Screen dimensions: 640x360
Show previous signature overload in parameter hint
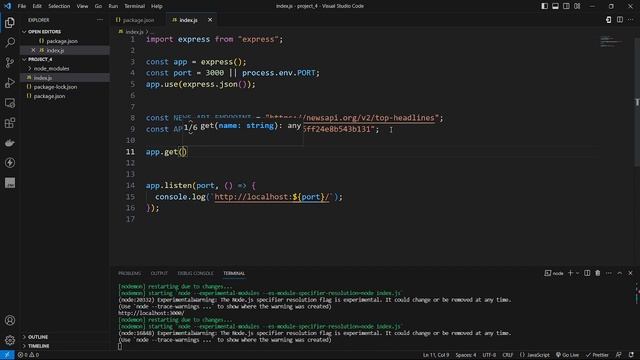190,121
